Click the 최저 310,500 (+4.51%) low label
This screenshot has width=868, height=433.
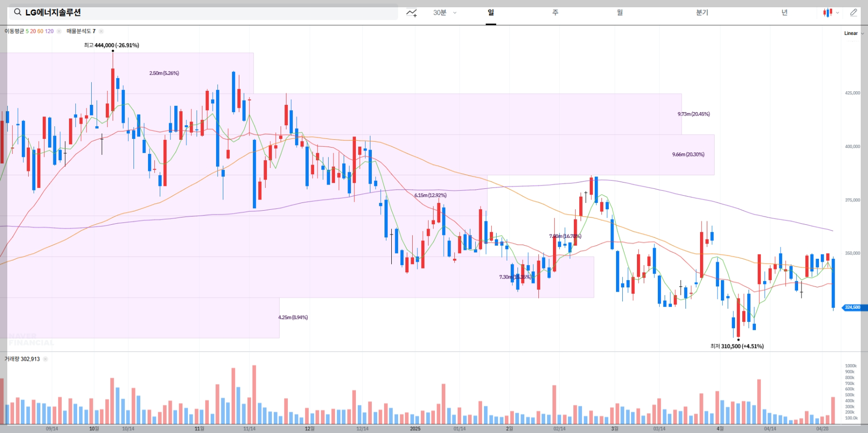(737, 346)
